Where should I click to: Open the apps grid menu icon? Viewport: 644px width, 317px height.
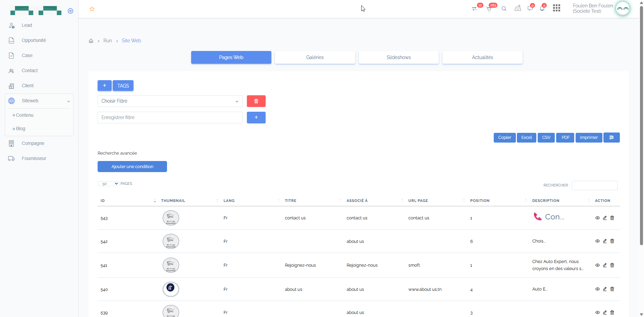(x=556, y=8)
